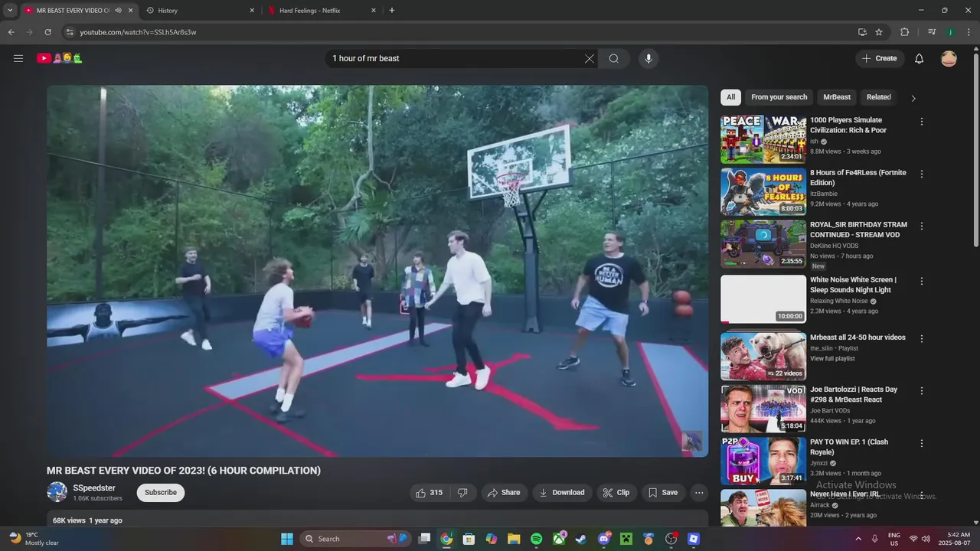Open options for PAY TO WIN EP. 1
Image resolution: width=980 pixels, height=551 pixels.
click(922, 443)
